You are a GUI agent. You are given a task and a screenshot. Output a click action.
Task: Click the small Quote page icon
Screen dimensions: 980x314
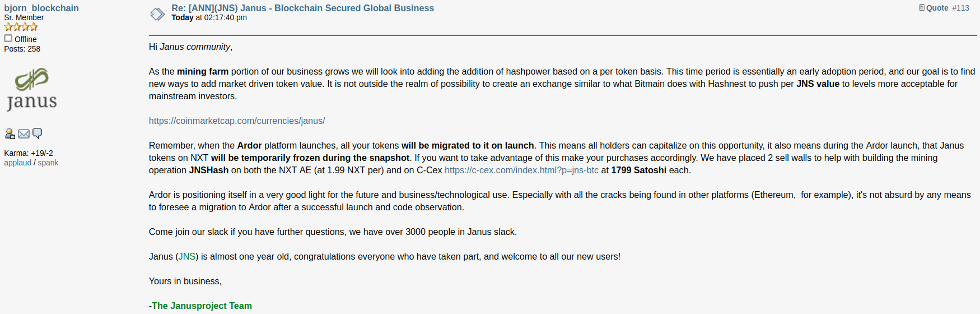pos(921,7)
